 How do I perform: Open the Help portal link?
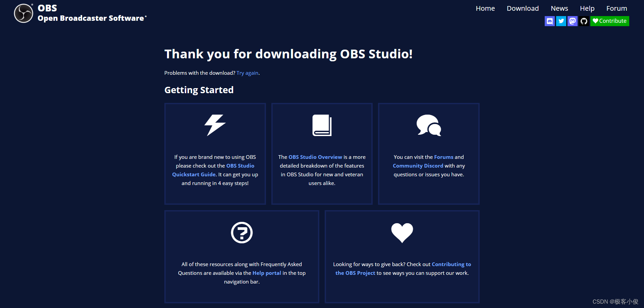[x=267, y=273]
